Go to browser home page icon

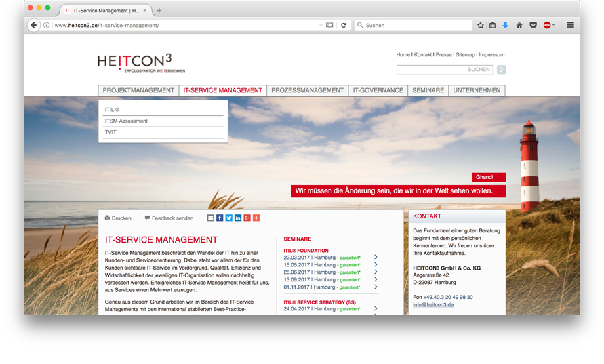[519, 26]
